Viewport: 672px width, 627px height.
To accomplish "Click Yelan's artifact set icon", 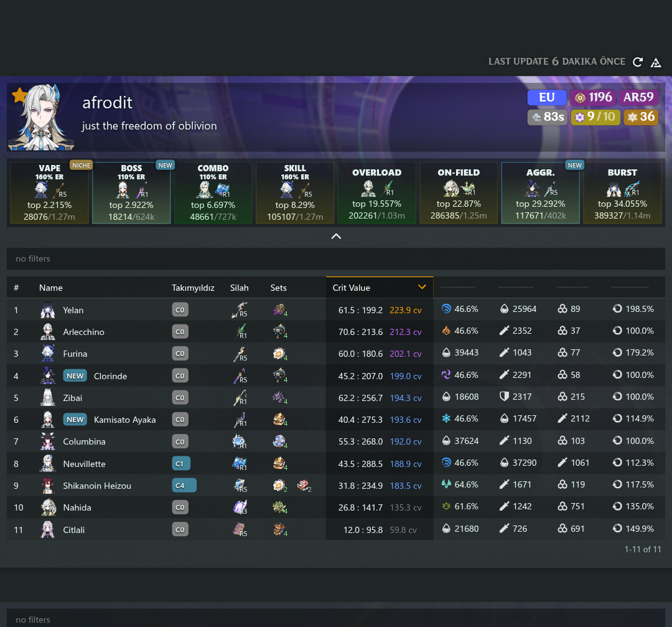I will pos(280,309).
